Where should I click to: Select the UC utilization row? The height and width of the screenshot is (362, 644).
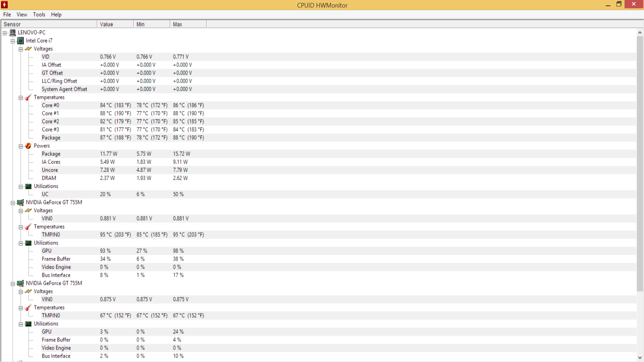[x=338, y=194]
